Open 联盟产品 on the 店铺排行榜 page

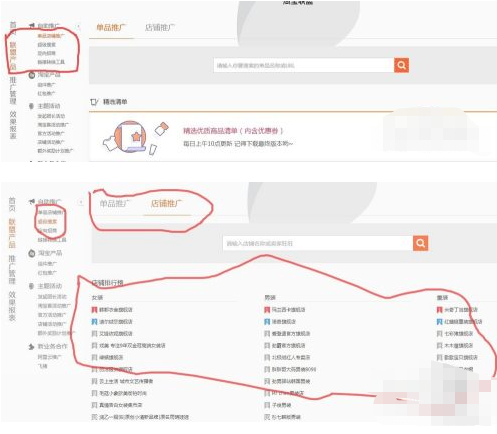pyautogui.click(x=12, y=233)
